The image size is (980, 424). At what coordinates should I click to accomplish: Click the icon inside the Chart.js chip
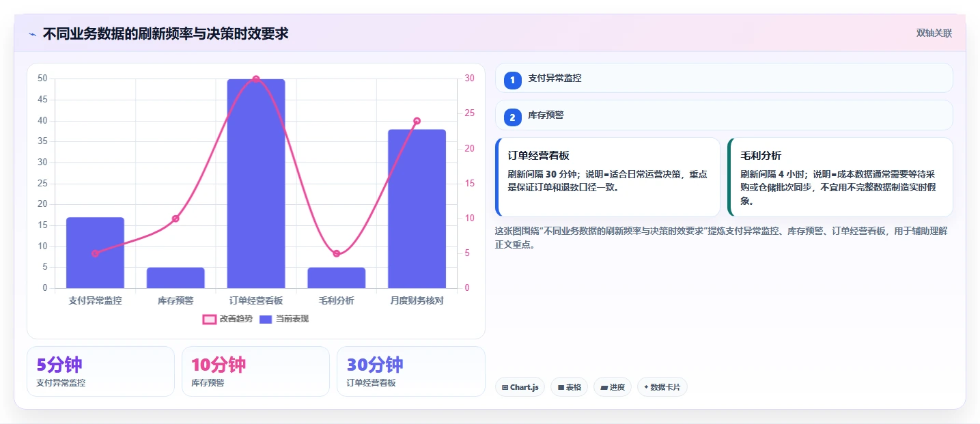point(505,387)
